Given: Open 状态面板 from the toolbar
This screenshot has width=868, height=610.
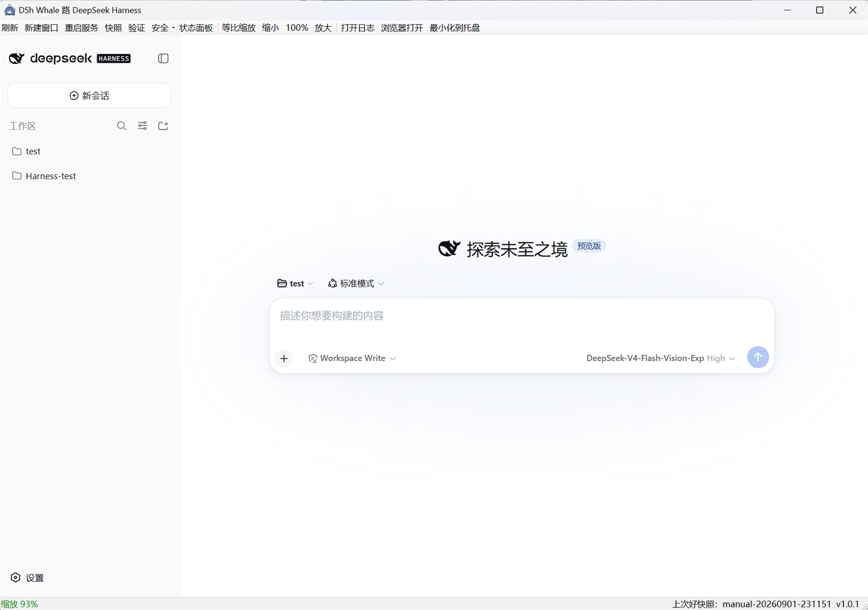Looking at the screenshot, I should point(196,28).
